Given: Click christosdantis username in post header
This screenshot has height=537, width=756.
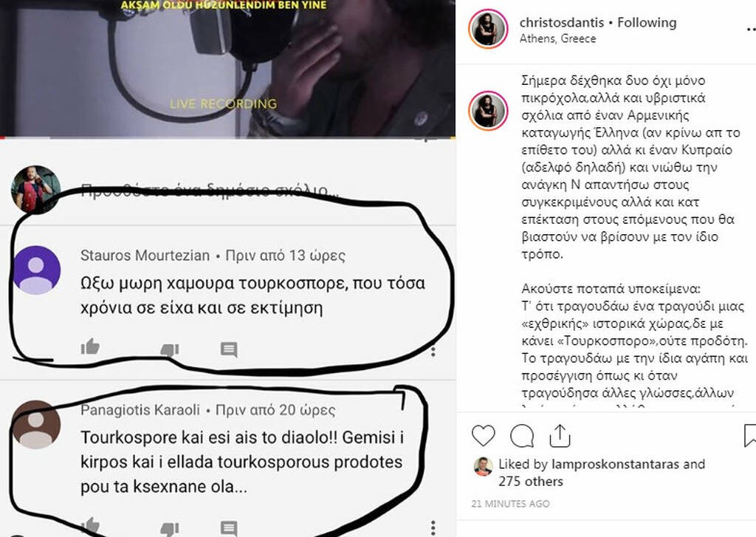Looking at the screenshot, I should tap(561, 22).
